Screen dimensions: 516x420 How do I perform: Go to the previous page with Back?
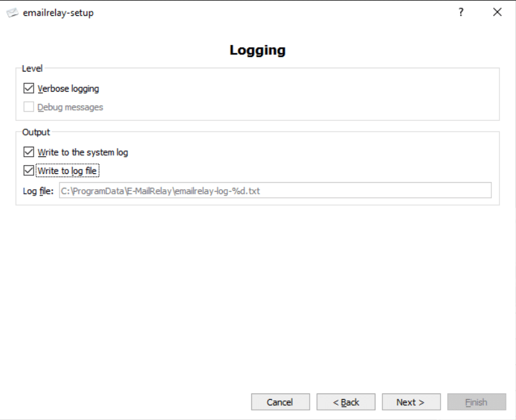pyautogui.click(x=346, y=402)
